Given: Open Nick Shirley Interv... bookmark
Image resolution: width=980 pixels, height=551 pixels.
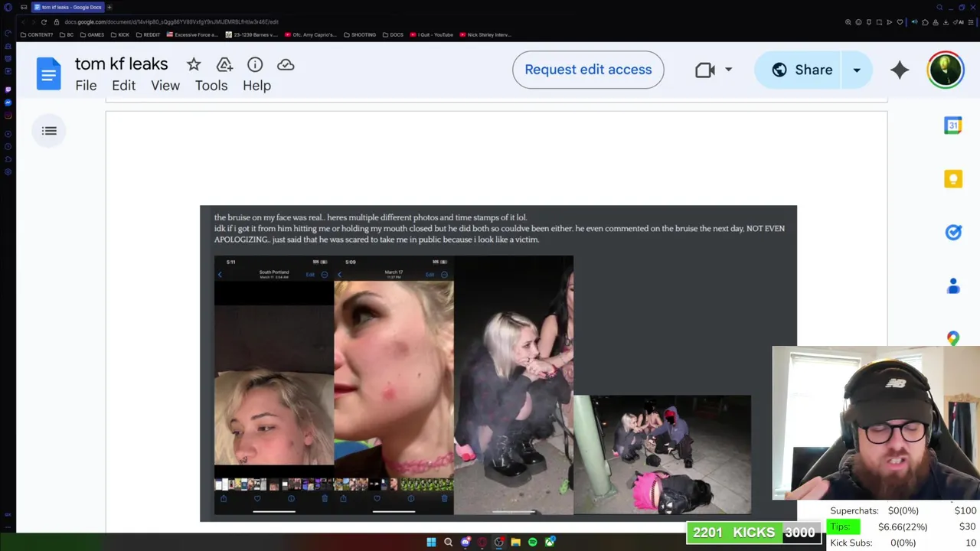Looking at the screenshot, I should (x=485, y=34).
